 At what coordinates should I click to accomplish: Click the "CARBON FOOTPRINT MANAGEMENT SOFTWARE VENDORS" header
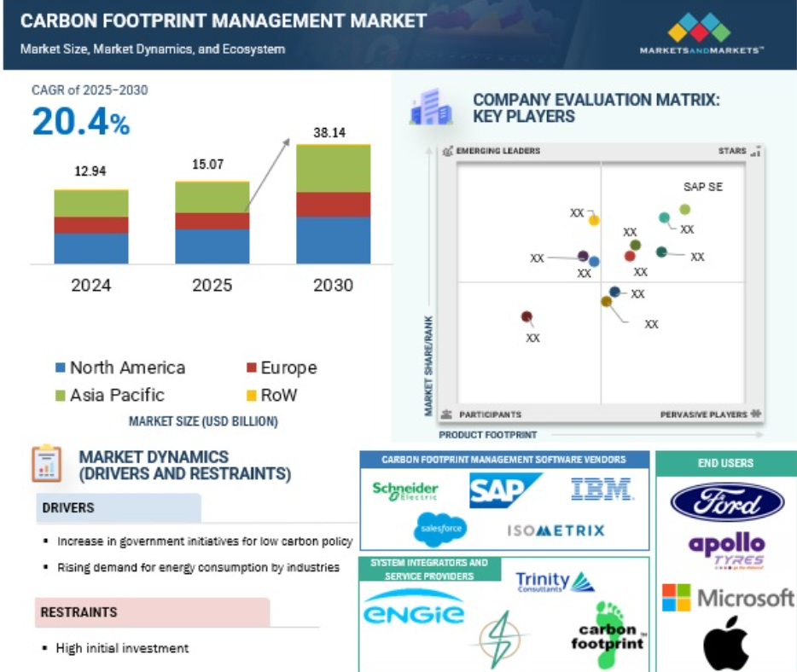click(503, 460)
